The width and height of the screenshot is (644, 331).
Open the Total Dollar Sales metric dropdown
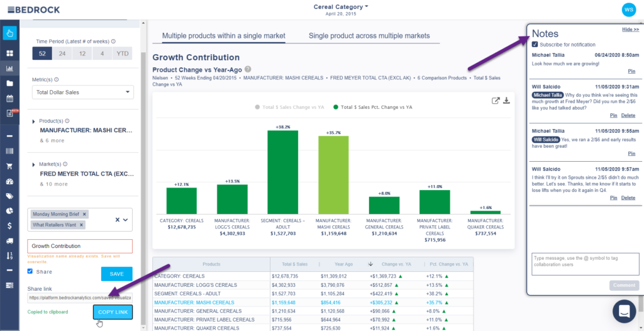(83, 93)
